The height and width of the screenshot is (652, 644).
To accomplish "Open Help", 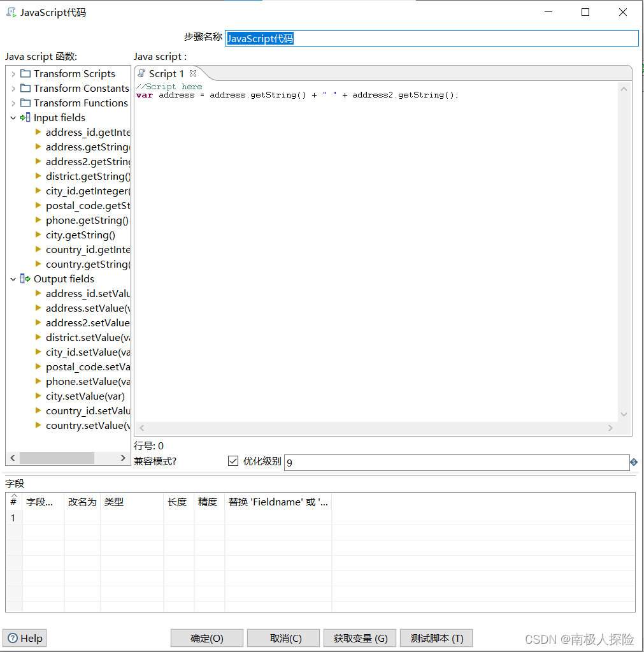I will point(25,638).
